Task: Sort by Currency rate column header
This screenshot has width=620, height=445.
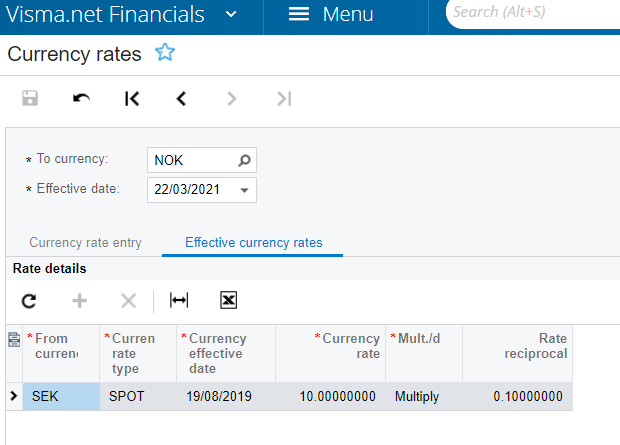Action: [331, 353]
